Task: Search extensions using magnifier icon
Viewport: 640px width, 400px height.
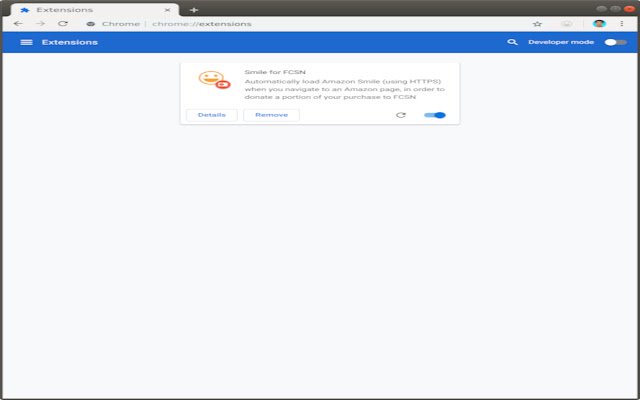Action: [512, 42]
